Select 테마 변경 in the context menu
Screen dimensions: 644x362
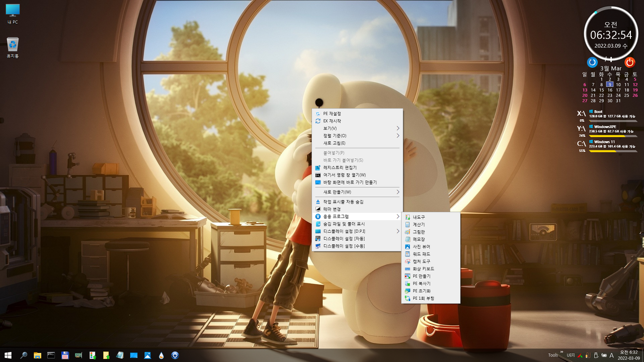tap(357, 209)
